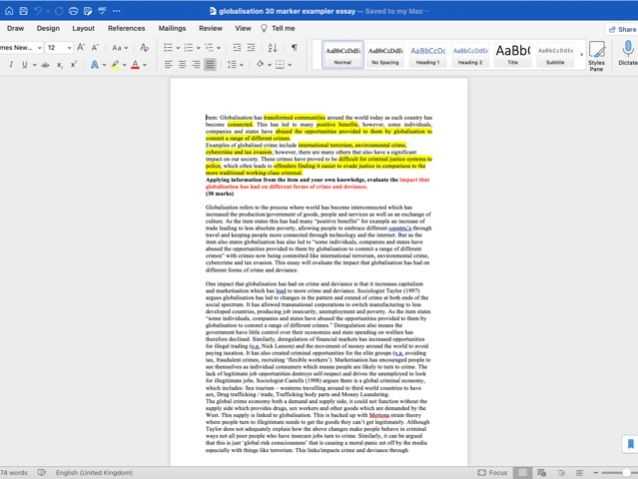Switch to the Layout ribbon tab
638x479 pixels.
click(x=83, y=28)
